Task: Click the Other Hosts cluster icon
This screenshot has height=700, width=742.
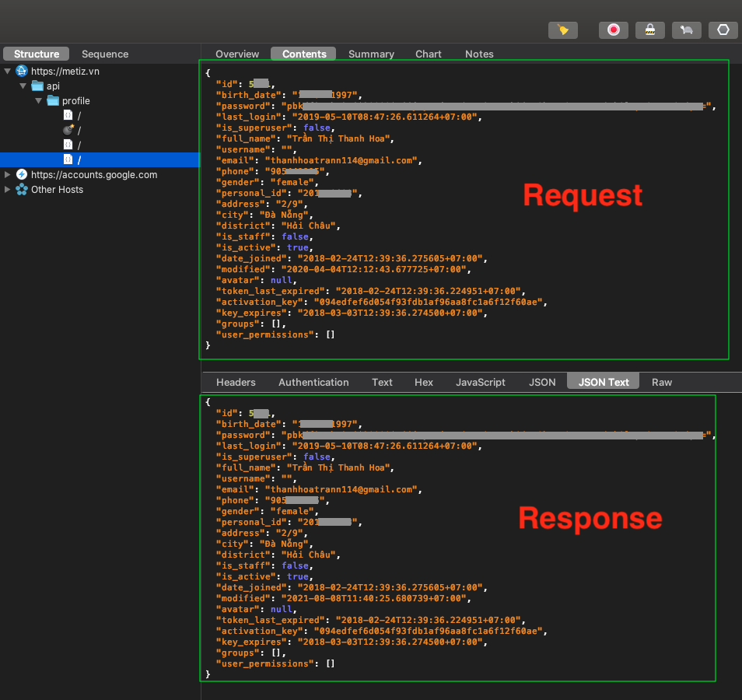Action: pyautogui.click(x=22, y=189)
